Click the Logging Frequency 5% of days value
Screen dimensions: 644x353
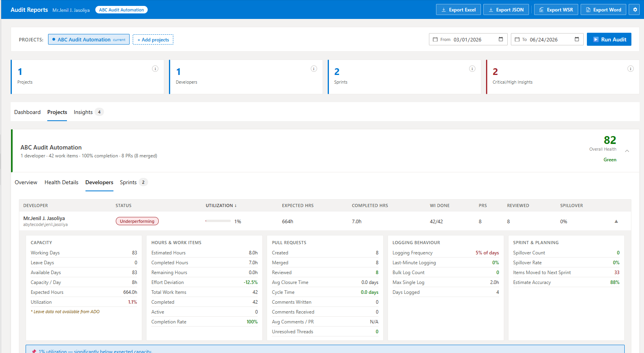pyautogui.click(x=487, y=253)
